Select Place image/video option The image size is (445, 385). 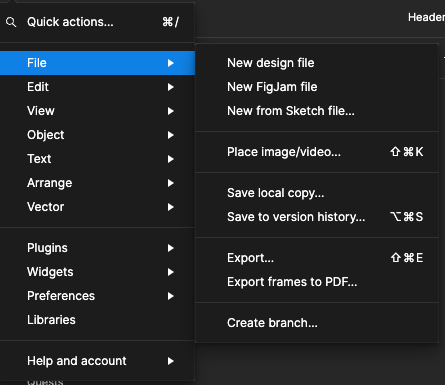[317, 152]
